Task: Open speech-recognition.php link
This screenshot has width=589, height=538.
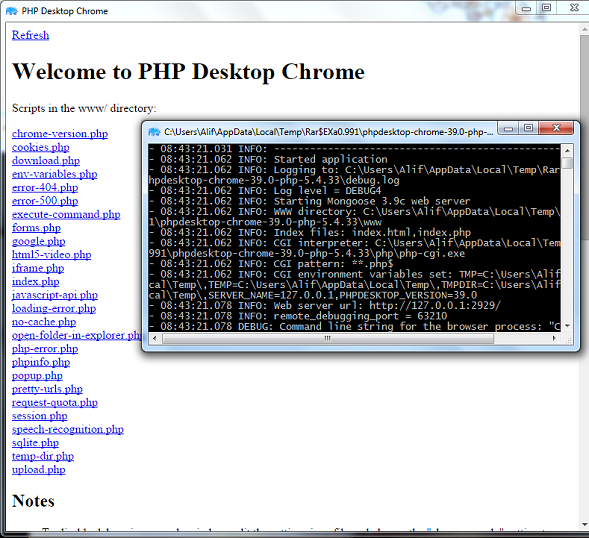Action: (68, 429)
